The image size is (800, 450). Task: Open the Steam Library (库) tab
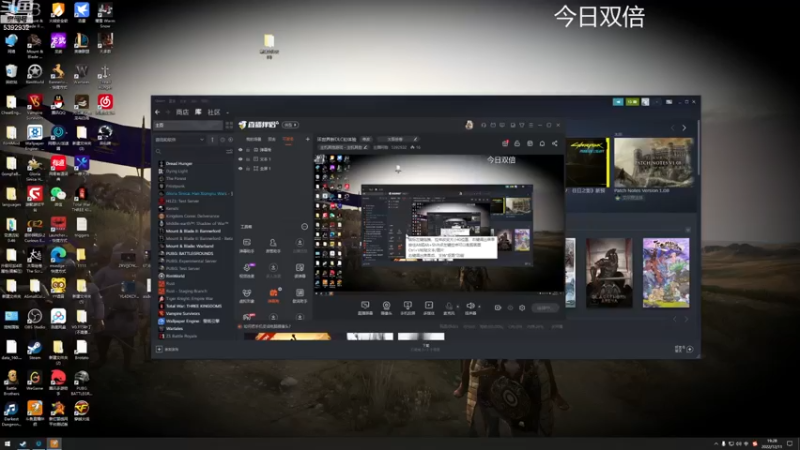198,112
